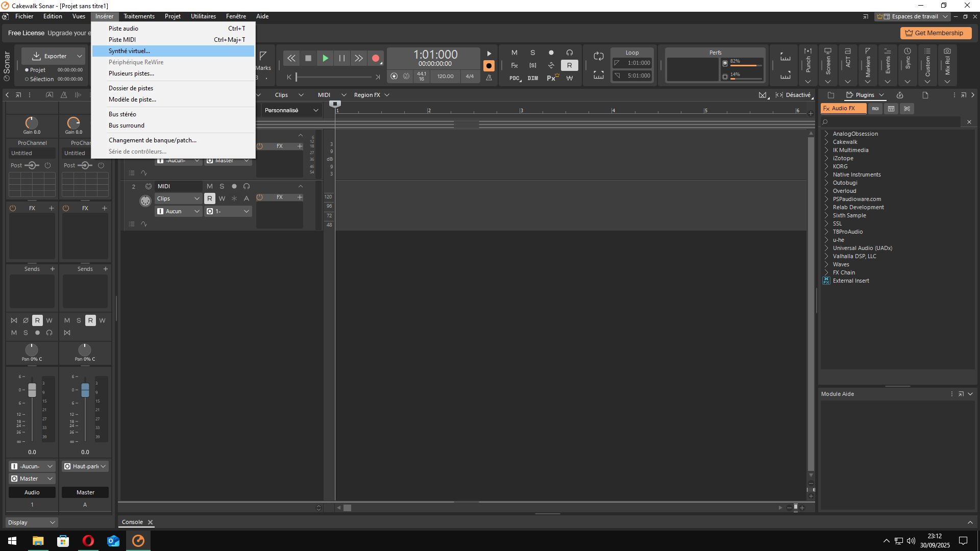Viewport: 980px width, 551px height.
Task: Toggle PDC override button
Action: [x=514, y=78]
